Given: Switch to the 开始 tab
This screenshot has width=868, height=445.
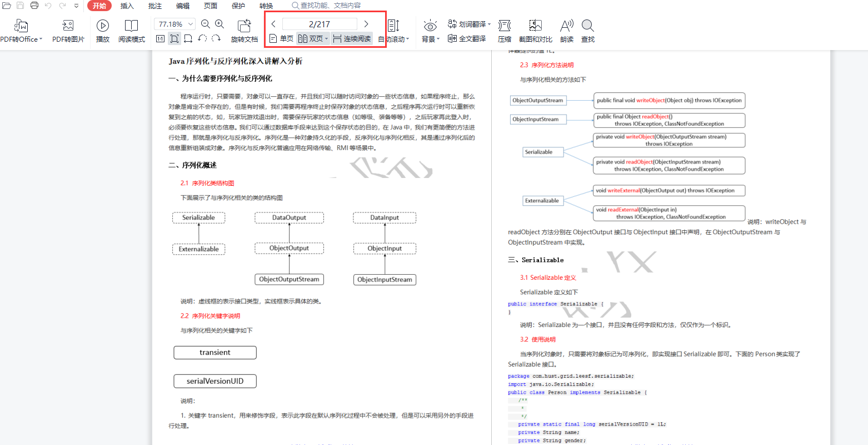Looking at the screenshot, I should tap(99, 6).
